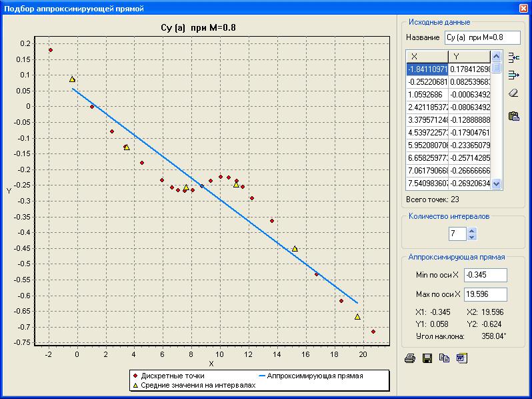The image size is (532, 399).
Task: Select cell 6.65825977 in the X column
Action: (x=427, y=158)
